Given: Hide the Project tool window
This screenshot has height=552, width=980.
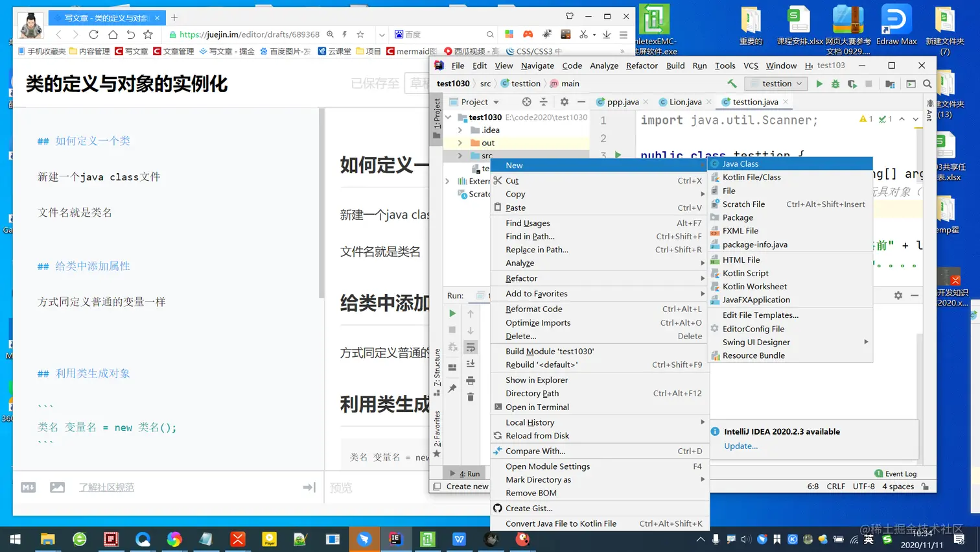Looking at the screenshot, I should click(581, 102).
